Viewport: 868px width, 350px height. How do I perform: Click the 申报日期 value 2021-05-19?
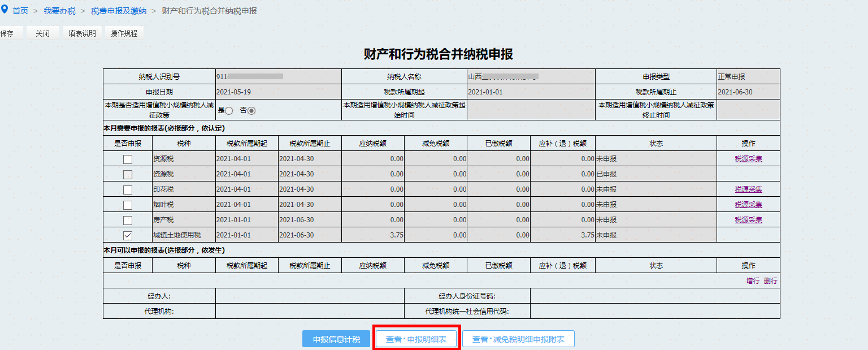point(279,92)
